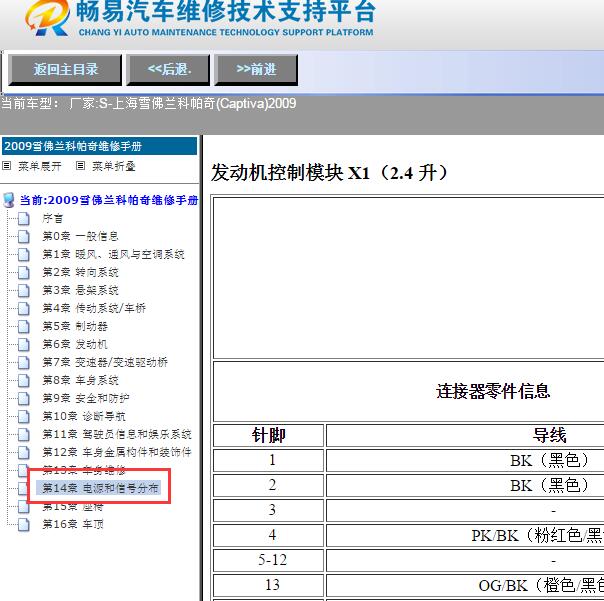Collapse all menus via 菜单折叠
Image resolution: width=604 pixels, height=601 pixels.
(114, 166)
